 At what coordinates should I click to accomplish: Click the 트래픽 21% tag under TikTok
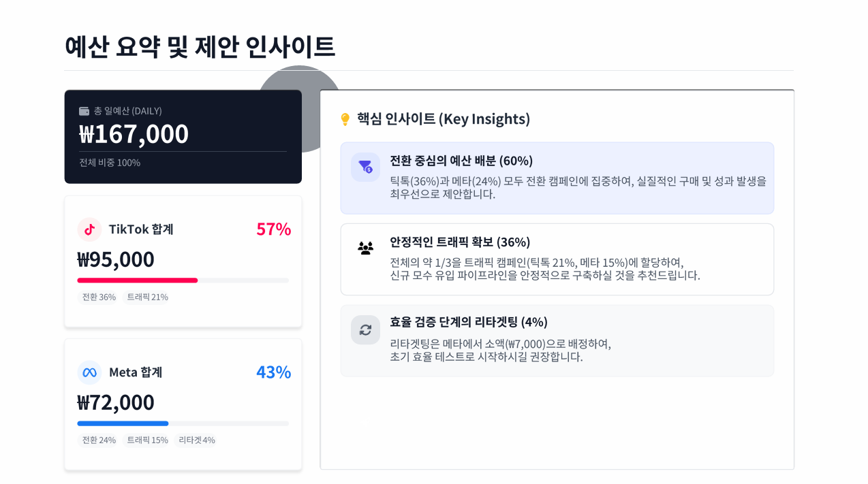pyautogui.click(x=147, y=297)
